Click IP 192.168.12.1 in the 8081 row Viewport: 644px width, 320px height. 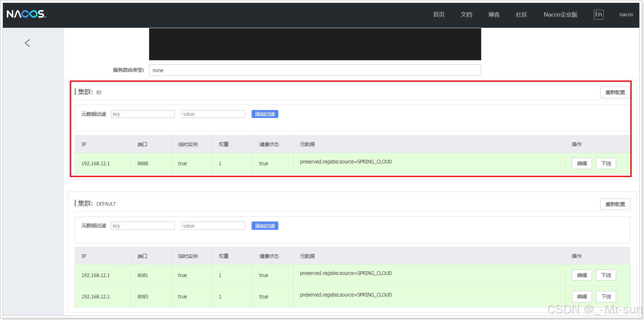pos(96,275)
